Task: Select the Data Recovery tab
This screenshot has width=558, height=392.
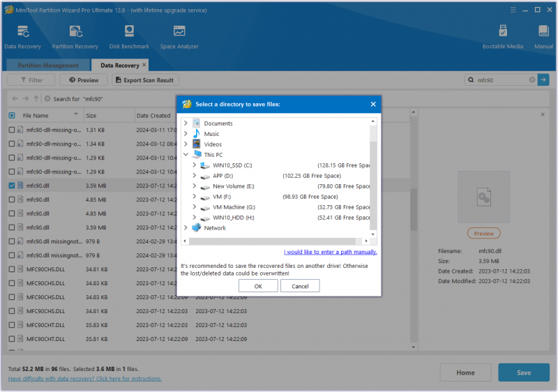Action: [x=119, y=66]
